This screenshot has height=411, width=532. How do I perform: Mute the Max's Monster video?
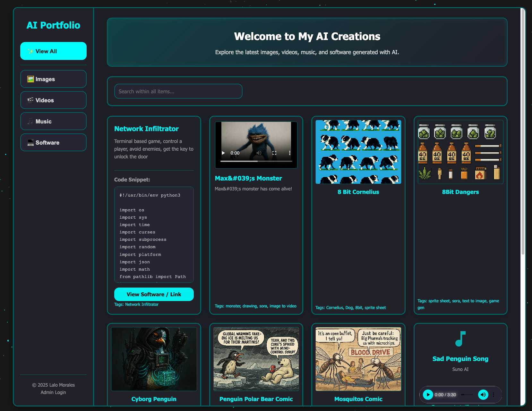point(259,153)
